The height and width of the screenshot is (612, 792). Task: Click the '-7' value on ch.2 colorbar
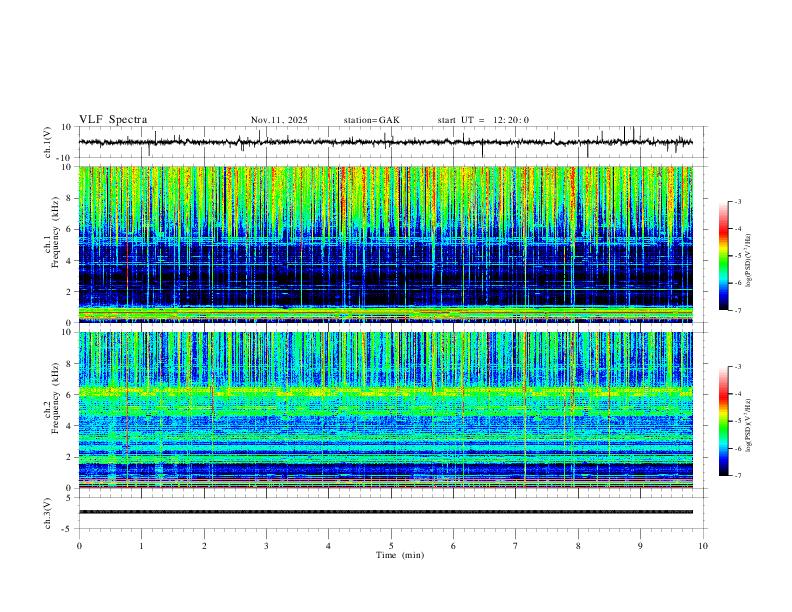(737, 476)
